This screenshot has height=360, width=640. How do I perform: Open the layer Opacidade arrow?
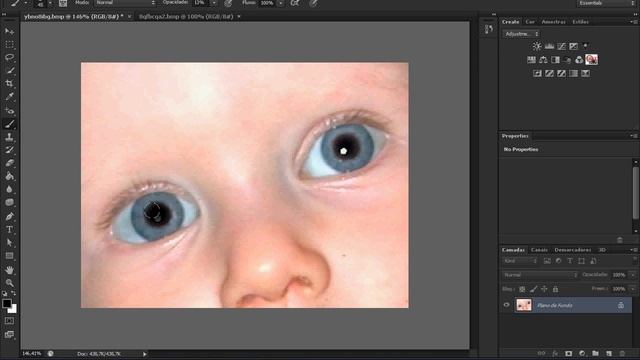(x=633, y=275)
